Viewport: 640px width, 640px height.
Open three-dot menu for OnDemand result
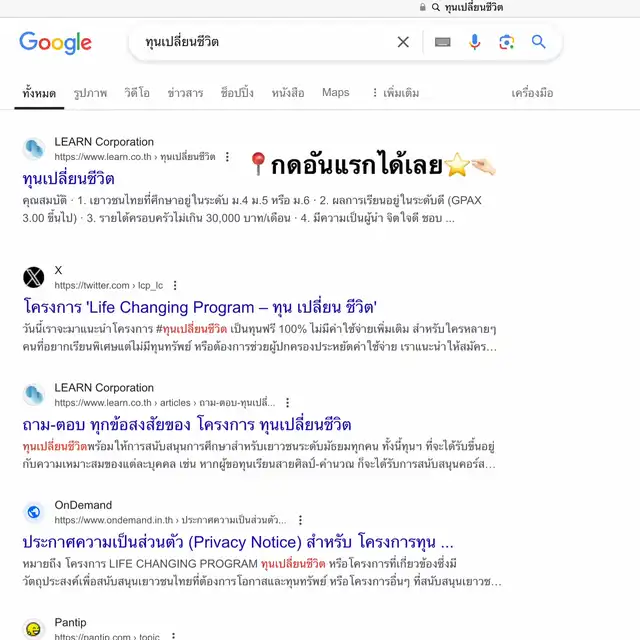click(300, 520)
